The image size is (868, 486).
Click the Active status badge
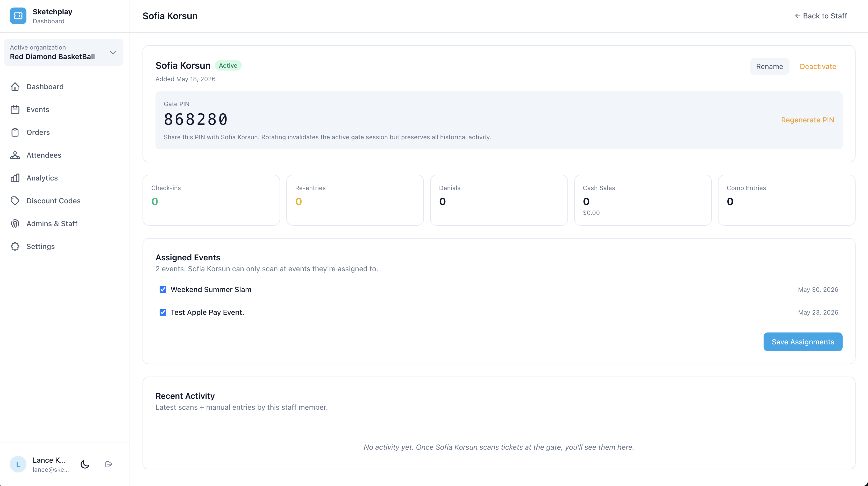click(228, 65)
